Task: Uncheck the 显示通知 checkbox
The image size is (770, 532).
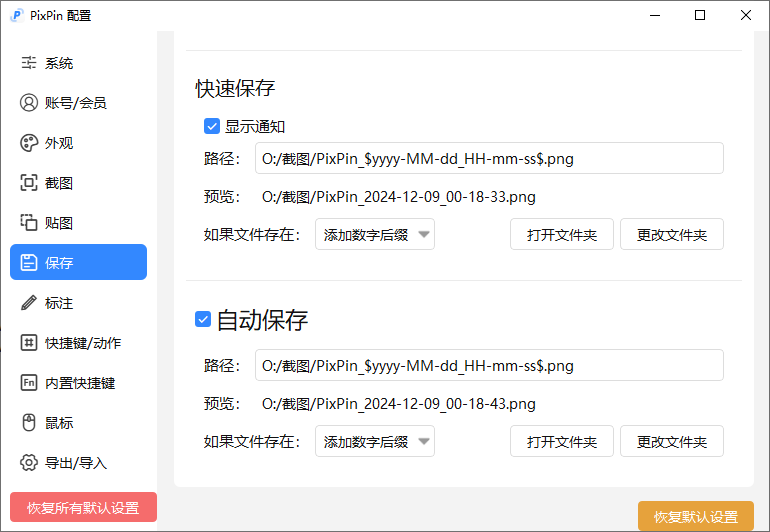Action: click(212, 126)
